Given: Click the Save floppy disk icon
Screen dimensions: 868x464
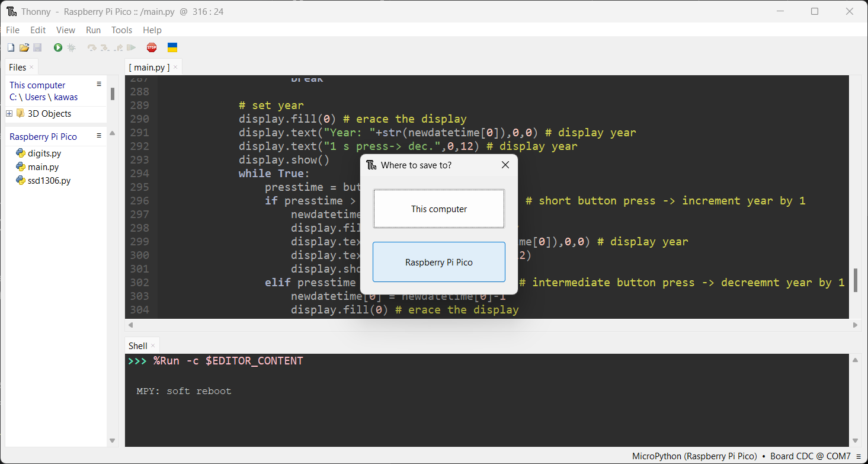Looking at the screenshot, I should [x=37, y=47].
